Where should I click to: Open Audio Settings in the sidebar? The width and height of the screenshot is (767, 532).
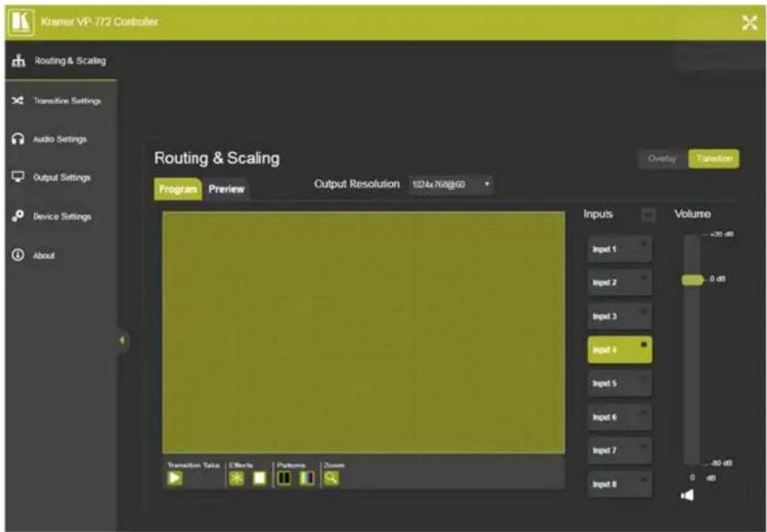(61, 139)
